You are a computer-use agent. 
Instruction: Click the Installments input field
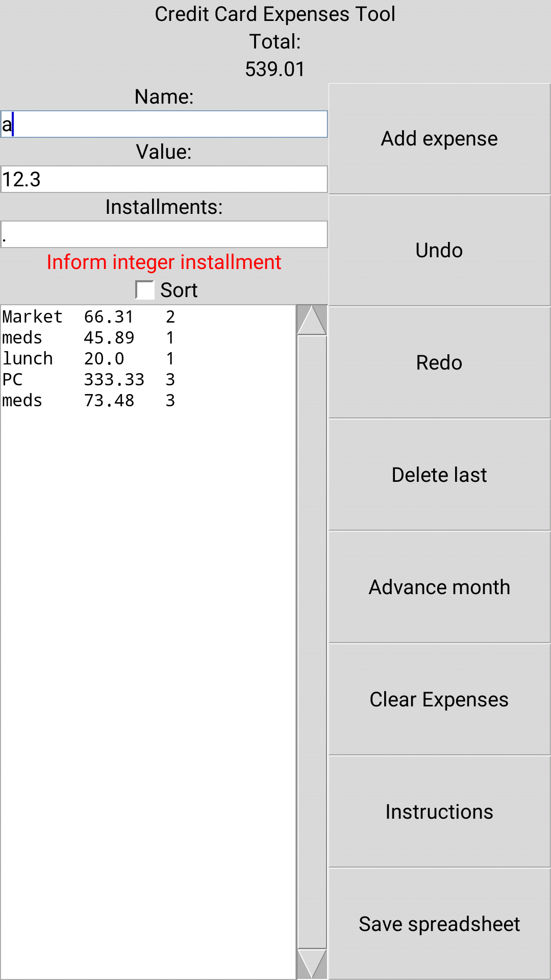163,234
